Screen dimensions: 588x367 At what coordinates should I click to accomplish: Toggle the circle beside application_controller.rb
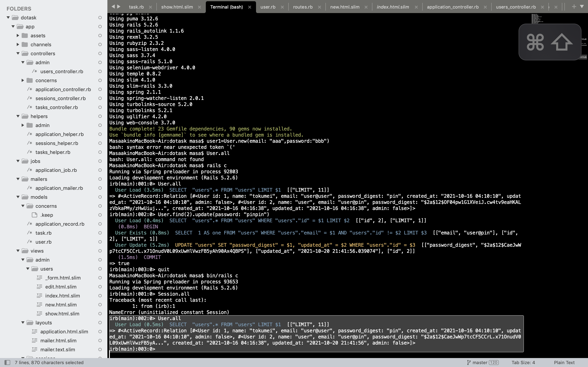click(100, 89)
